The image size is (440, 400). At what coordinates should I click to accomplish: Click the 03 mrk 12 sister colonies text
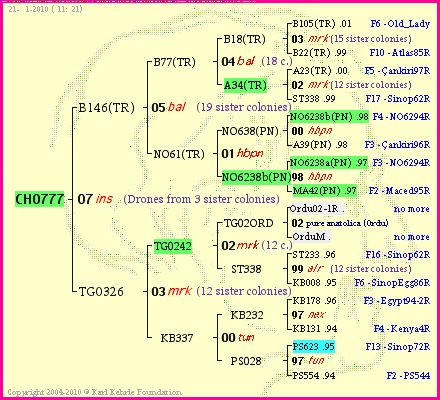click(x=221, y=291)
